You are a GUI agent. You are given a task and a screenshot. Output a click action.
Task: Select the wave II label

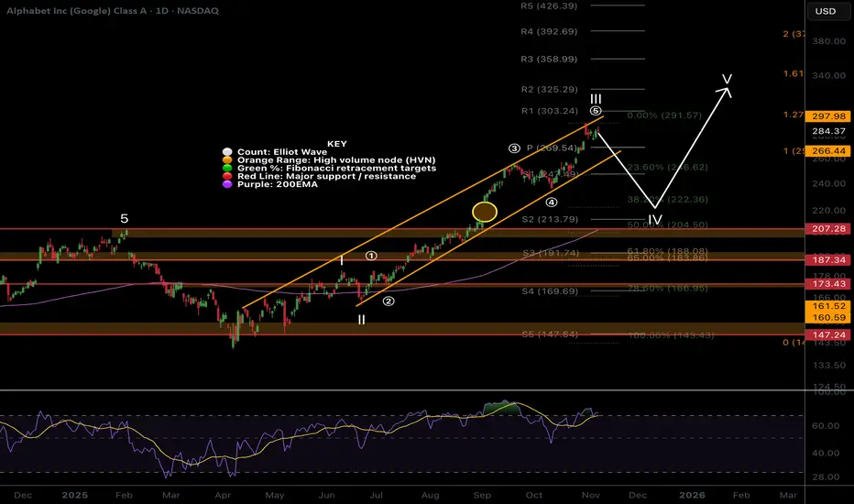361,321
